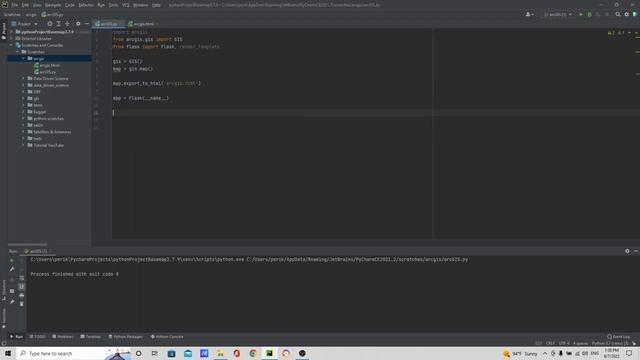The height and width of the screenshot is (360, 640).
Task: Hide the Project panel with minus icon
Action: [x=87, y=24]
